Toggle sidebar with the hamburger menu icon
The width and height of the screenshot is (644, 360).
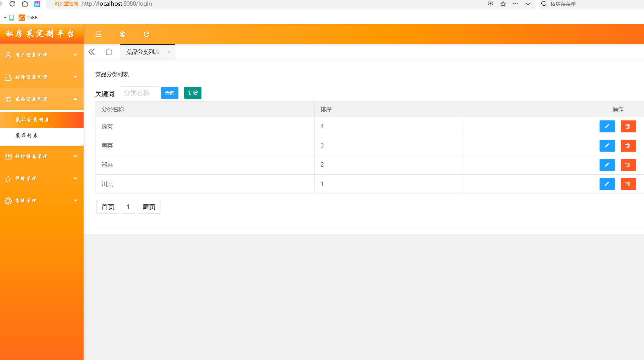[x=98, y=34]
